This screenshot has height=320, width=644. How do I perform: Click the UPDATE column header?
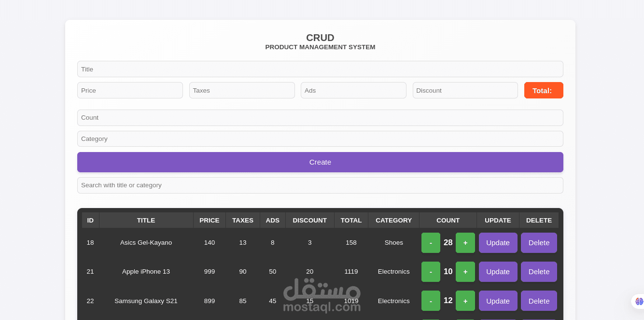point(498,220)
